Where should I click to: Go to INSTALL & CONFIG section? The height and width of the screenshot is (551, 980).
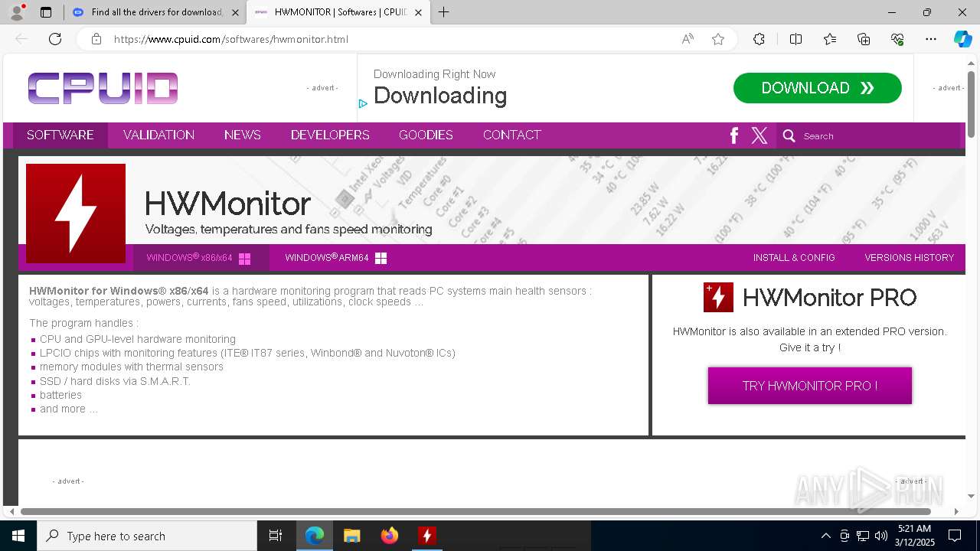pyautogui.click(x=794, y=258)
